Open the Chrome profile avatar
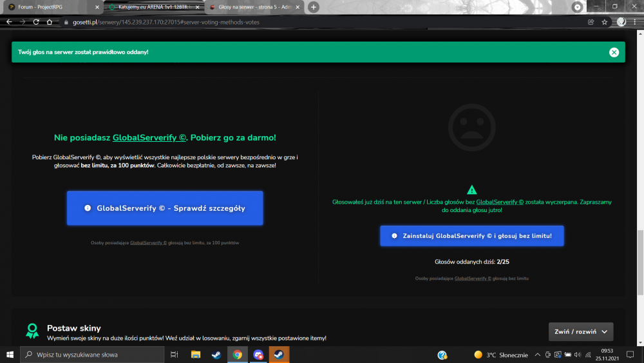Viewport: 644px width, 363px height. 621,22
